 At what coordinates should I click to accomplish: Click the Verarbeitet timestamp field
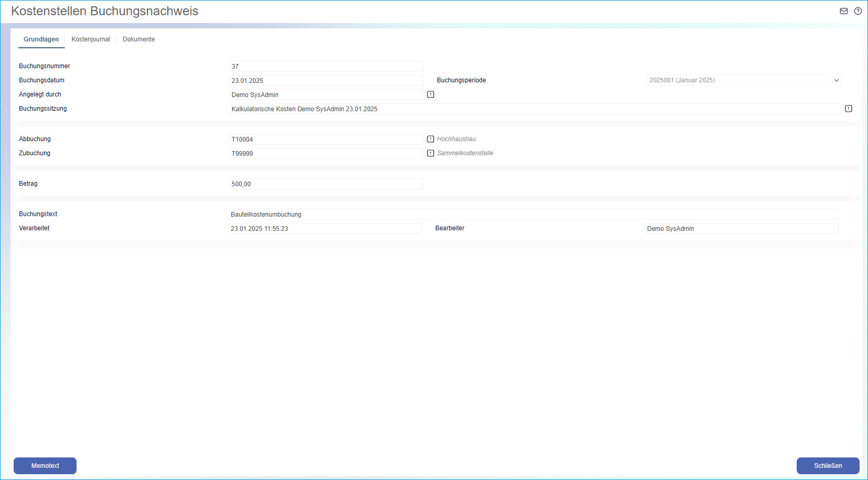[x=325, y=229]
